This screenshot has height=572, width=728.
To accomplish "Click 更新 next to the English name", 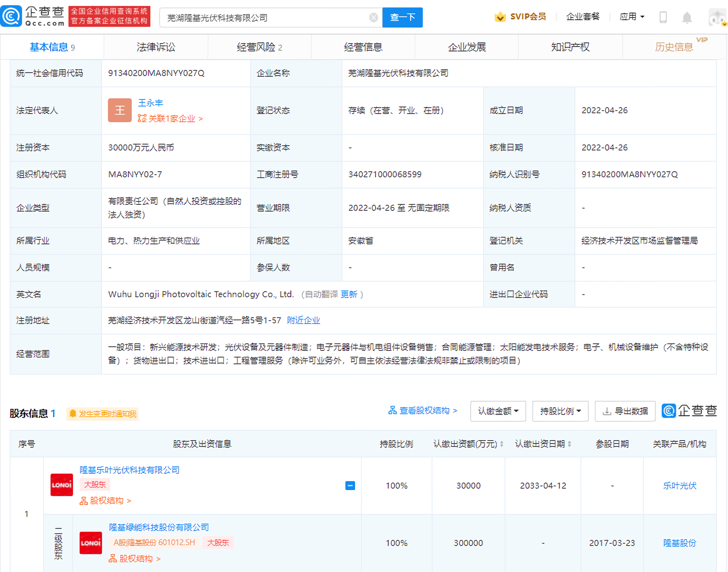I will (x=349, y=294).
